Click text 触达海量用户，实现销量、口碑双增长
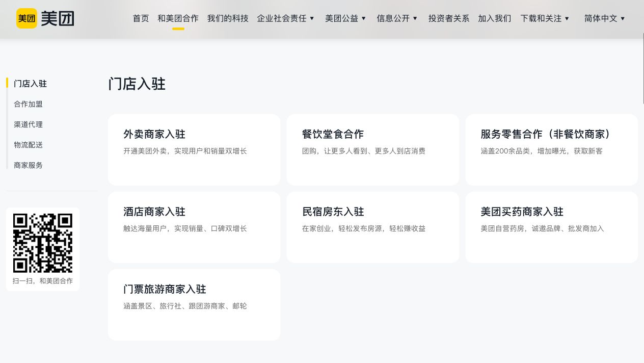The width and height of the screenshot is (644, 363). (185, 228)
